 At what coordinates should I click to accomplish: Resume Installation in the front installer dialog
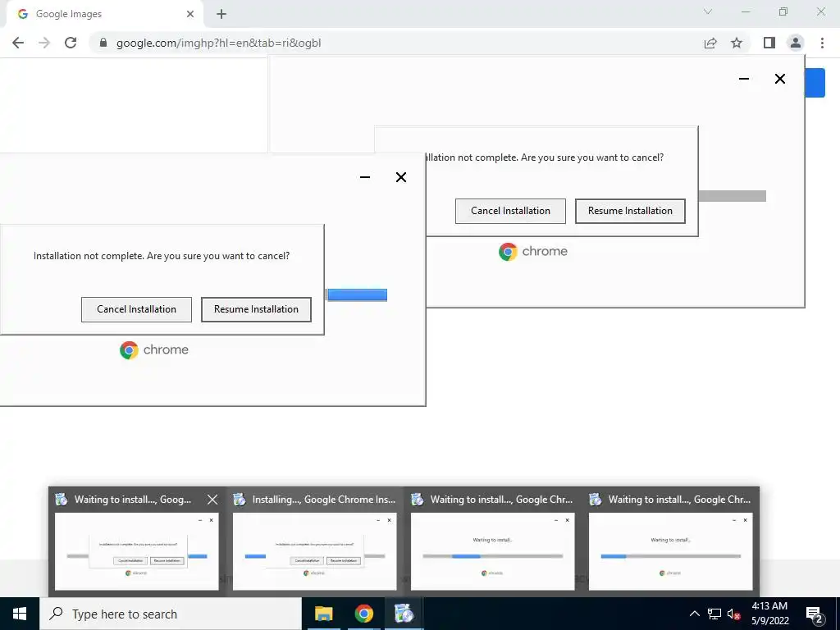tap(256, 309)
